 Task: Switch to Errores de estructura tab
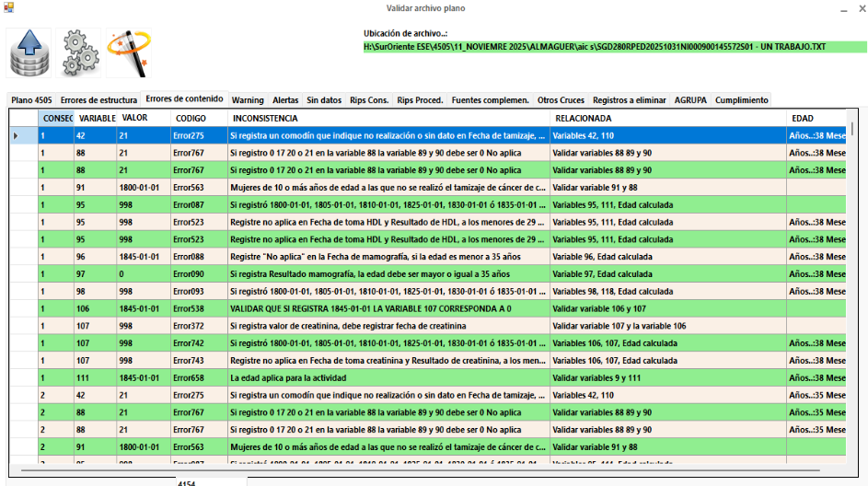click(98, 100)
